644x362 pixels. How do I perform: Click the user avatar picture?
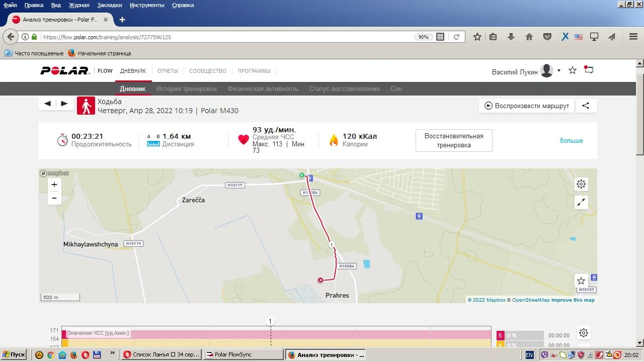546,71
